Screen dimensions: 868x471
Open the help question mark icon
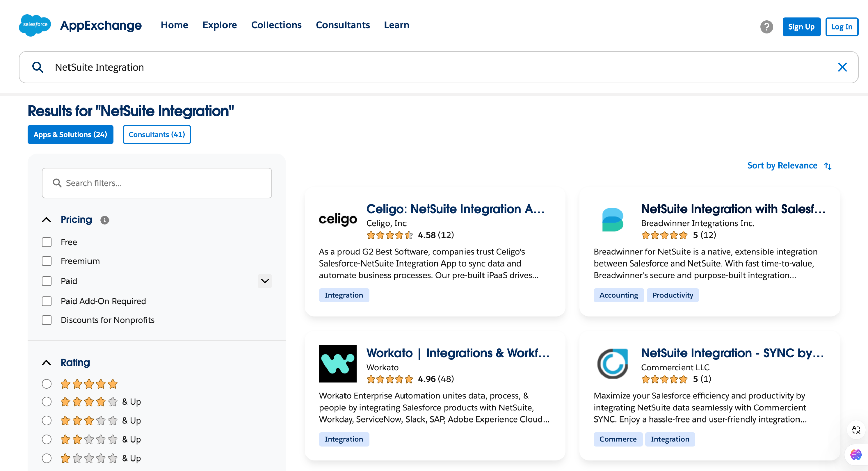pos(766,27)
